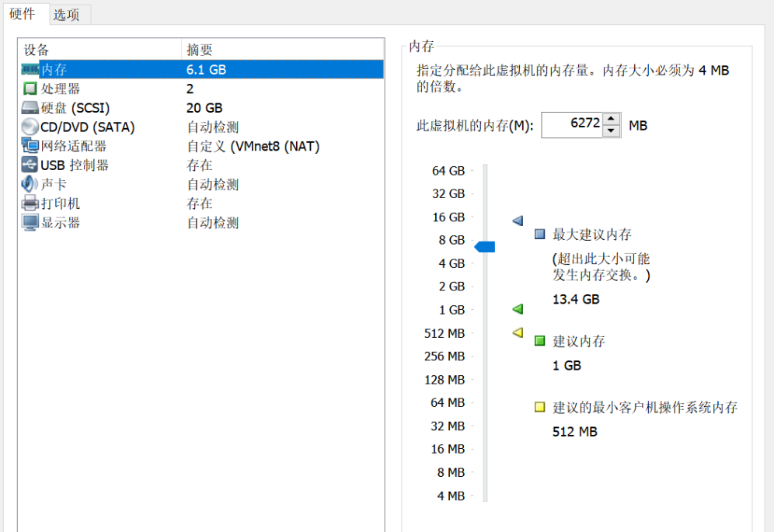The image size is (774, 532).
Task: Click the 摘要 column header
Action: point(282,50)
